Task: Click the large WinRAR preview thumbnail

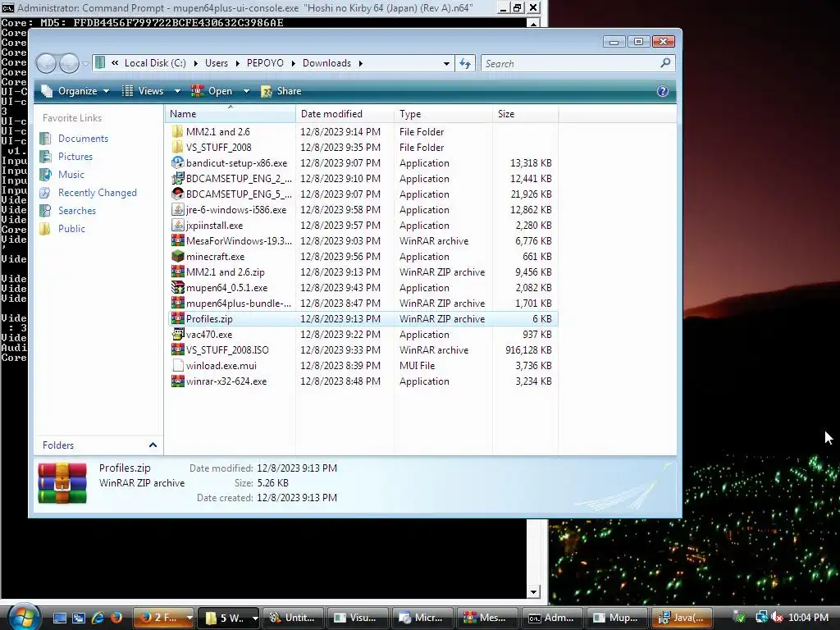Action: coord(62,482)
